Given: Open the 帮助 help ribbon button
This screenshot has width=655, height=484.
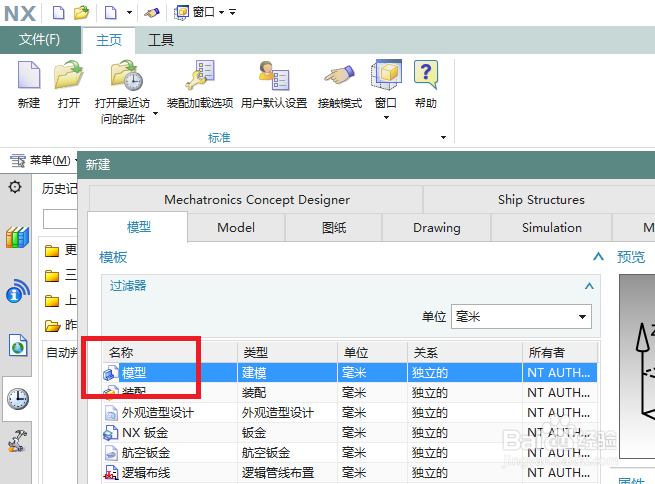Looking at the screenshot, I should [426, 85].
